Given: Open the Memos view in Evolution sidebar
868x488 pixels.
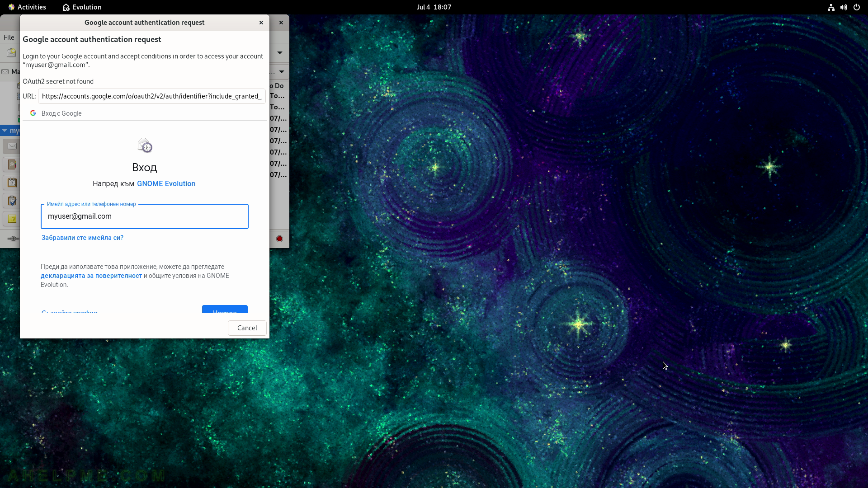Looking at the screenshot, I should click(12, 219).
